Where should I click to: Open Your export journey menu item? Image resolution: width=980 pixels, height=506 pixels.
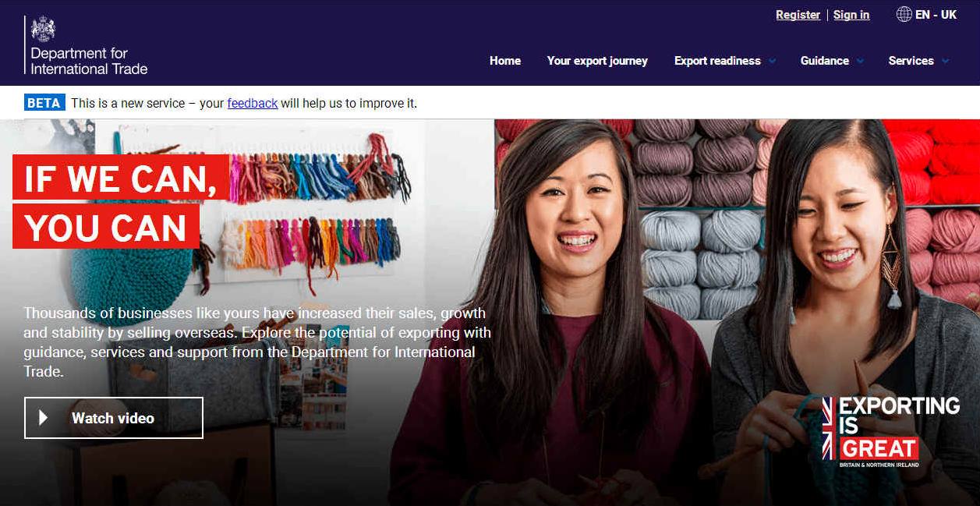point(597,61)
